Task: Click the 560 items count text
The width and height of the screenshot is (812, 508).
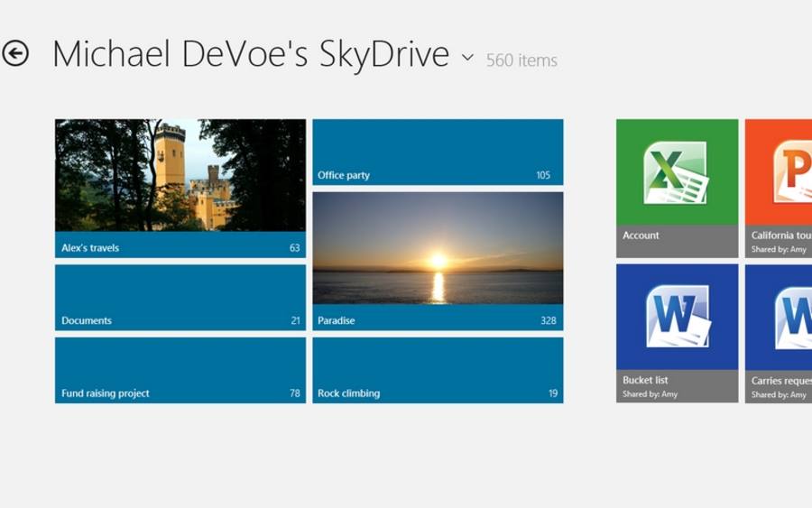Action: click(521, 60)
